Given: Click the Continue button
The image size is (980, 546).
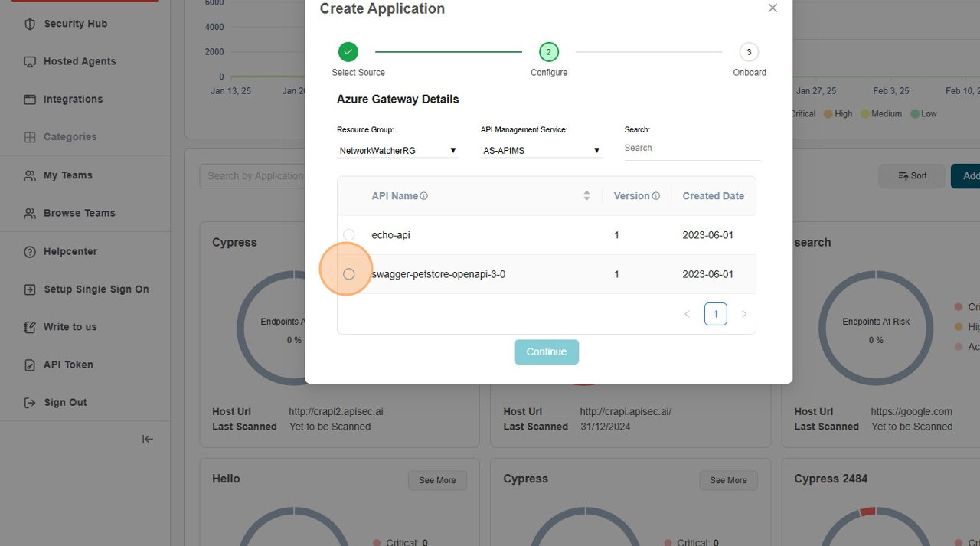Looking at the screenshot, I should click(546, 352).
